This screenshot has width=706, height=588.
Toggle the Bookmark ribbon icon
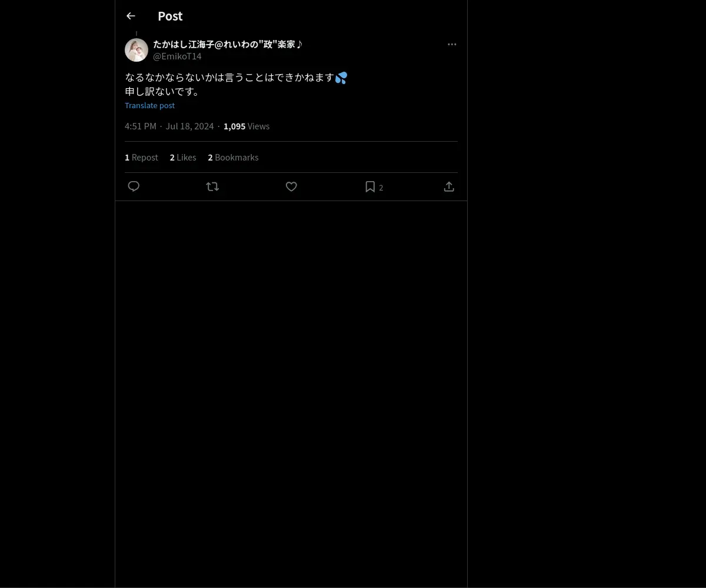point(370,186)
